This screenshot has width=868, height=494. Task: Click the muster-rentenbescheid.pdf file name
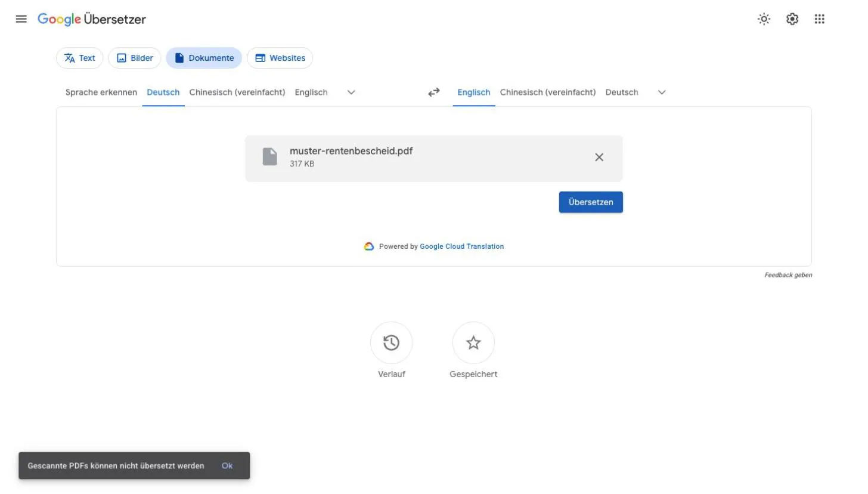point(351,151)
